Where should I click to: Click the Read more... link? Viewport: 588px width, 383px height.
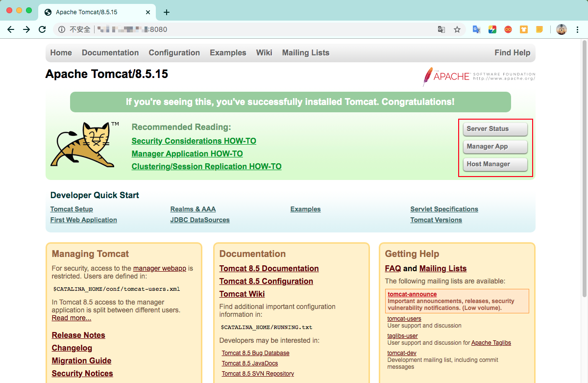(72, 318)
